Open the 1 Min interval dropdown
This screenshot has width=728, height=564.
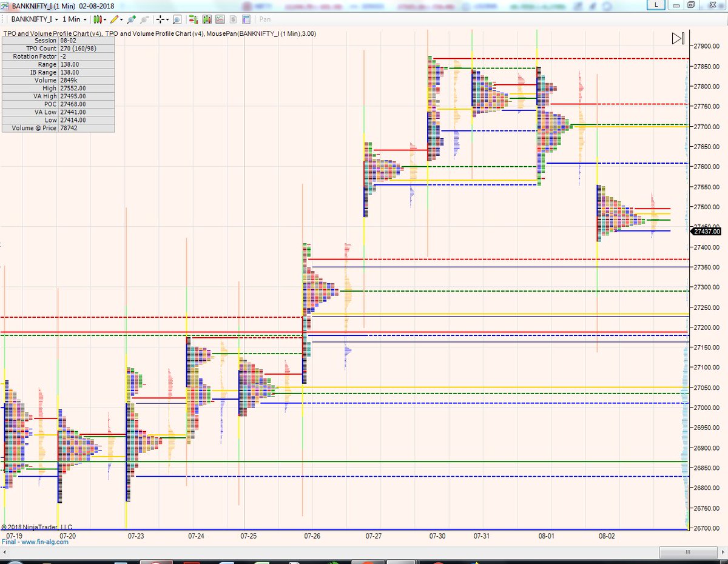(x=74, y=19)
